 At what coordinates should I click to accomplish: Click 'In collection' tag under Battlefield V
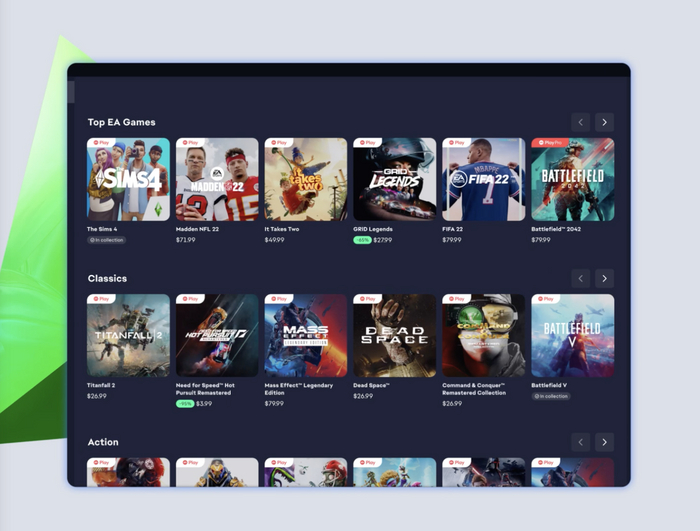(551, 396)
